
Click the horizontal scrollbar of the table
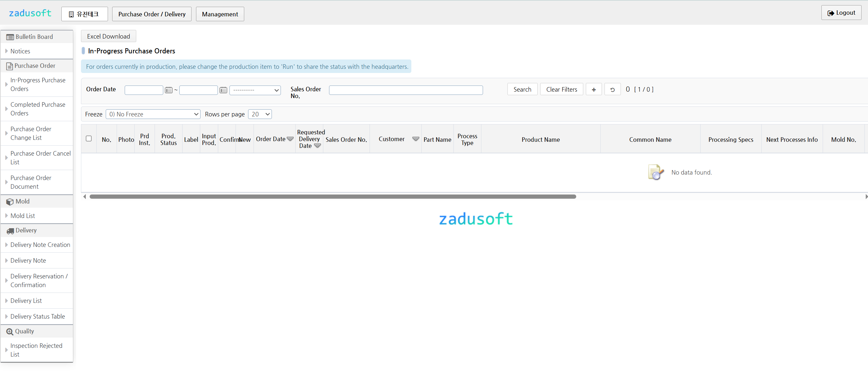click(332, 196)
